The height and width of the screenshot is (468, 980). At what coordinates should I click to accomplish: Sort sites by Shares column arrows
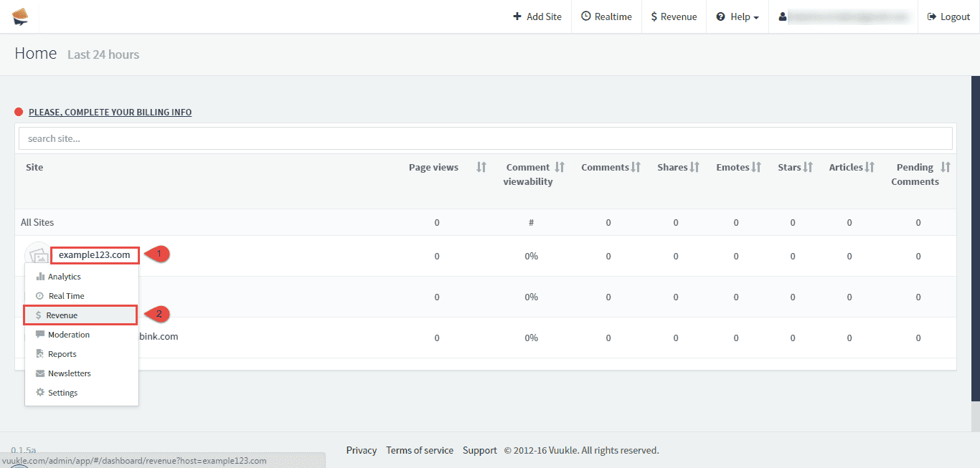[694, 167]
